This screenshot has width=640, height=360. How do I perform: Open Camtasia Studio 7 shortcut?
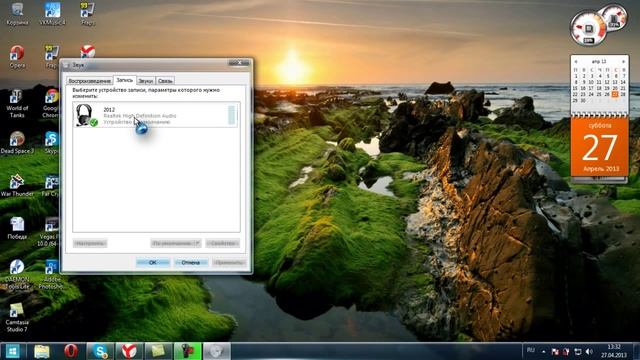click(x=17, y=318)
